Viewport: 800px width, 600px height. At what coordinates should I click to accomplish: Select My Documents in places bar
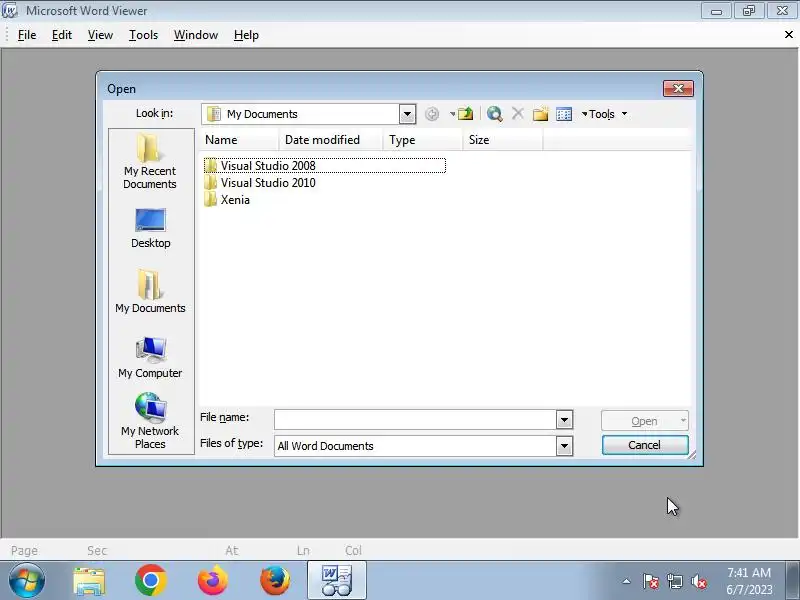pyautogui.click(x=150, y=291)
